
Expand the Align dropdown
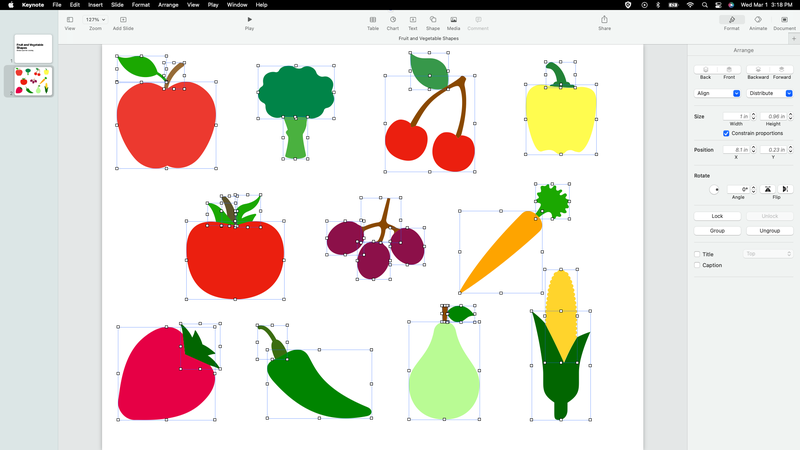point(718,93)
